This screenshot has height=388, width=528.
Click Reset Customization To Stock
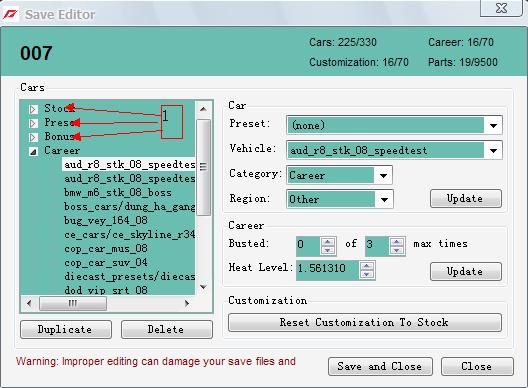(365, 323)
